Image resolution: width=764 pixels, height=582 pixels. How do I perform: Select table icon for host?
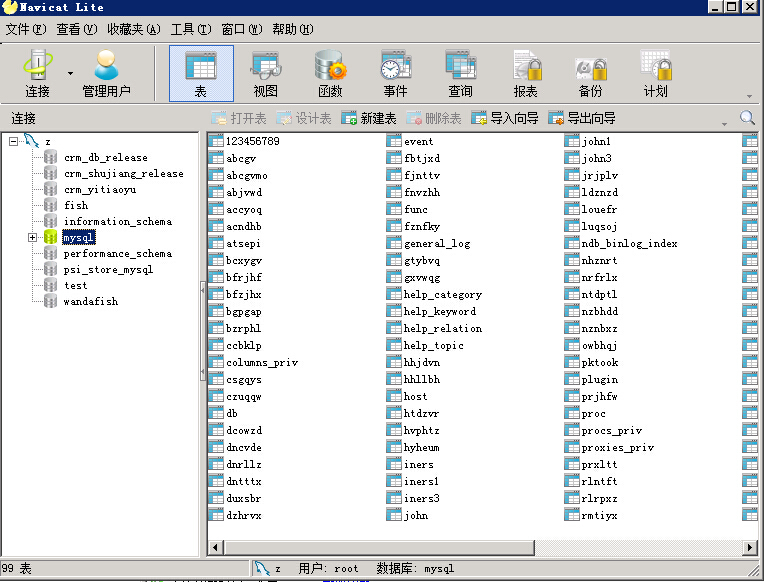pos(394,396)
